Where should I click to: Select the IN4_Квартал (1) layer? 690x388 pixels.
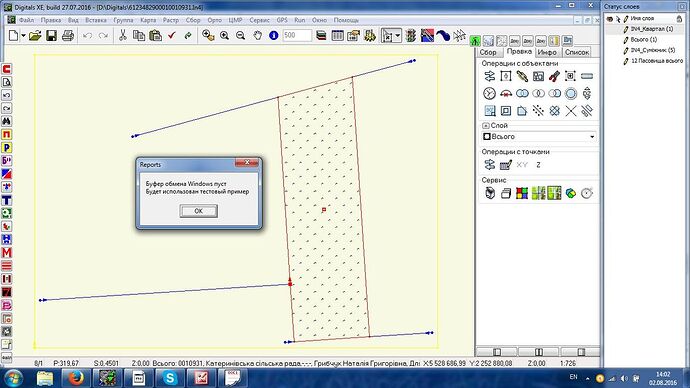tap(652, 29)
